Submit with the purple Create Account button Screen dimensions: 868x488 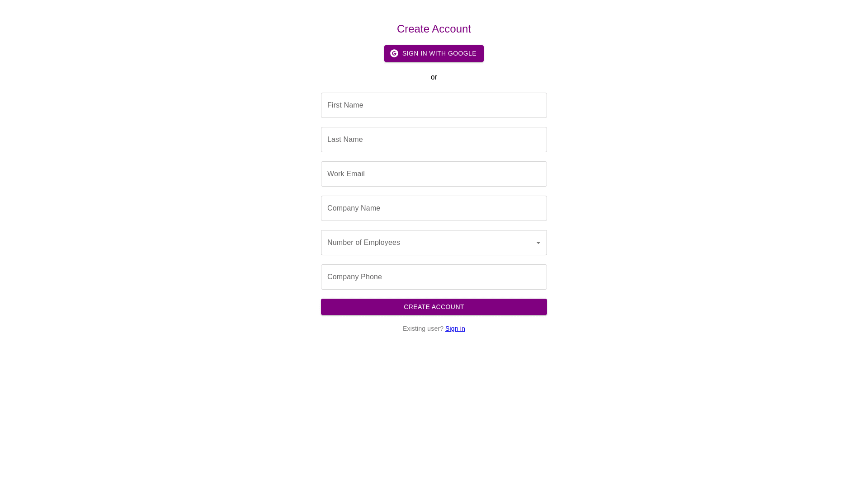tap(434, 307)
